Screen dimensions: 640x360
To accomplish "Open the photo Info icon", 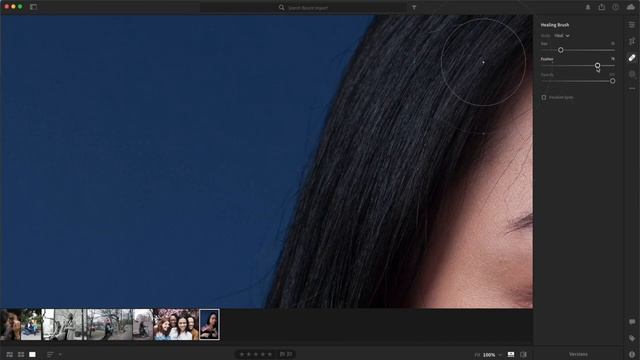I will coord(632,354).
